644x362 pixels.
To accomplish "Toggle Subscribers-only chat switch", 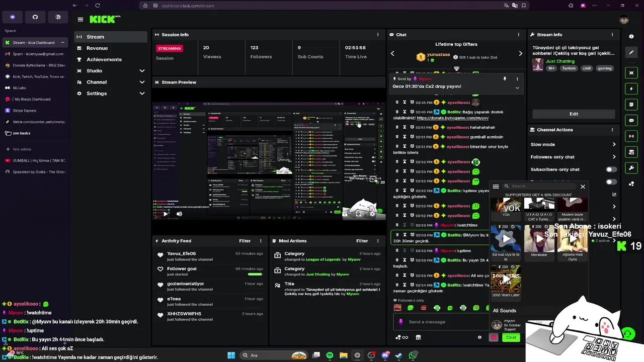I will 611,169.
